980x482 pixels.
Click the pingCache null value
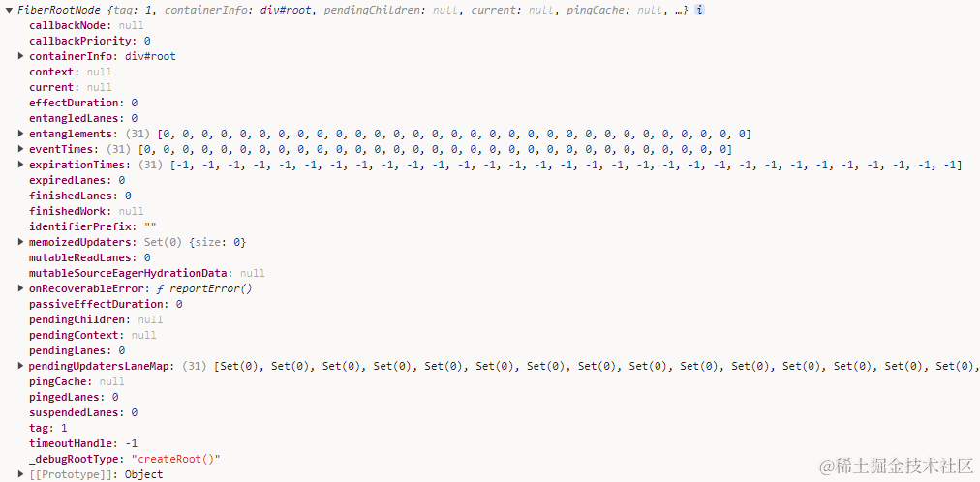[112, 381]
